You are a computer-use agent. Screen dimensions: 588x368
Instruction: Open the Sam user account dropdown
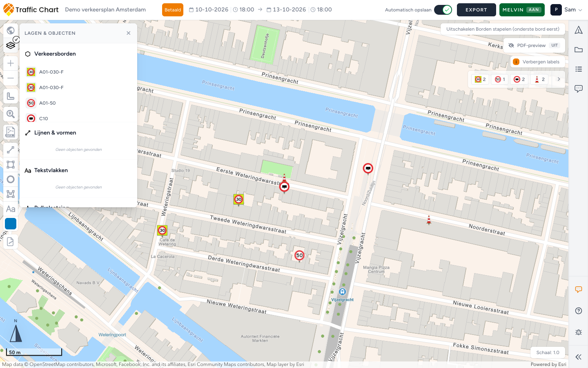click(x=566, y=10)
